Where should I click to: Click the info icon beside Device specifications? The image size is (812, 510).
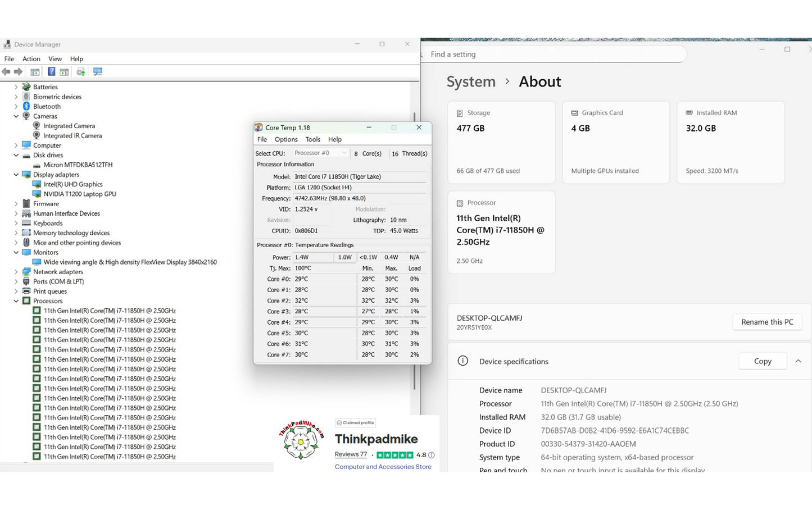tap(462, 361)
